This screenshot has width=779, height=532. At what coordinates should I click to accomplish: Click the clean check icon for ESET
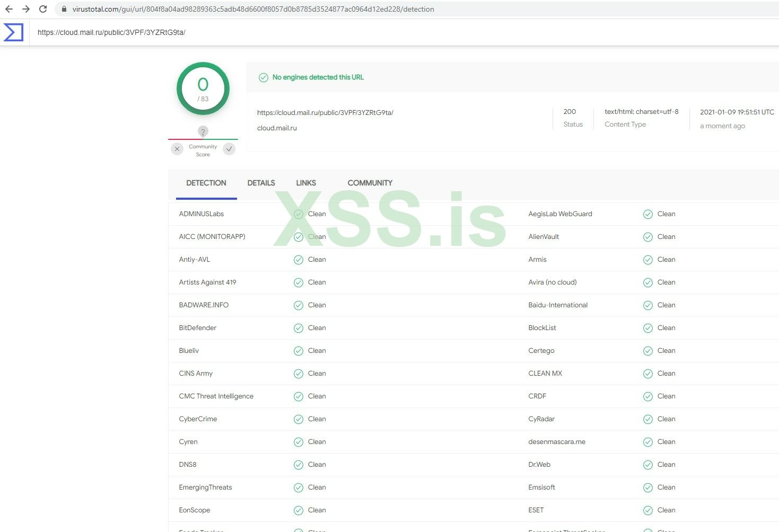click(x=648, y=511)
